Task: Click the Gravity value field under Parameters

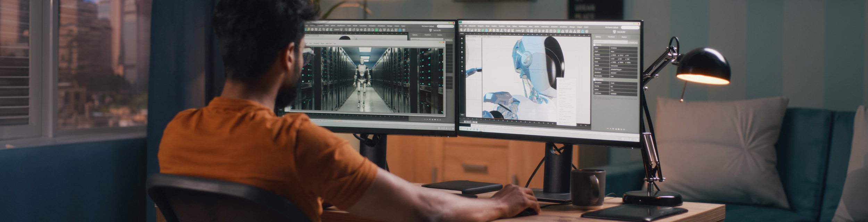Action: pos(623,86)
